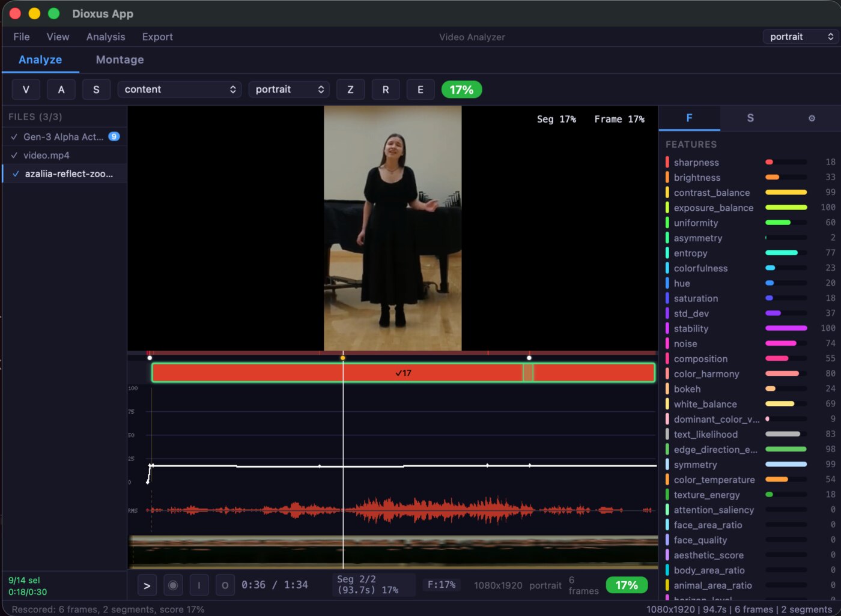Toggle checkmark for Gen-3 Alpha Act file
841x616 pixels.
point(14,137)
